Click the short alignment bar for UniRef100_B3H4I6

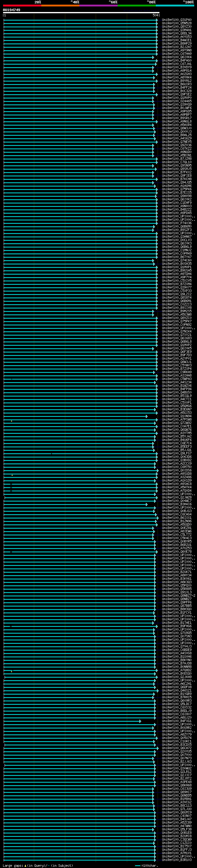tap(75, 504)
